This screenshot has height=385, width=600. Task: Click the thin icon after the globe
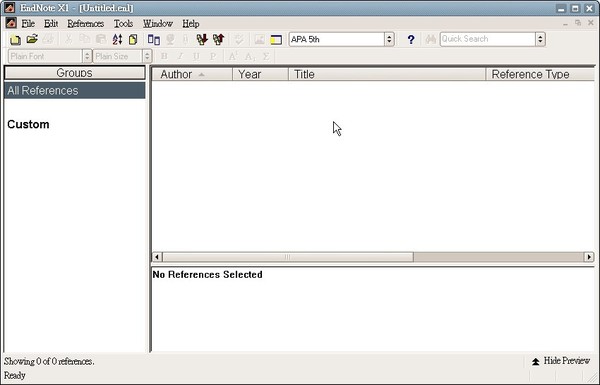[186, 39]
